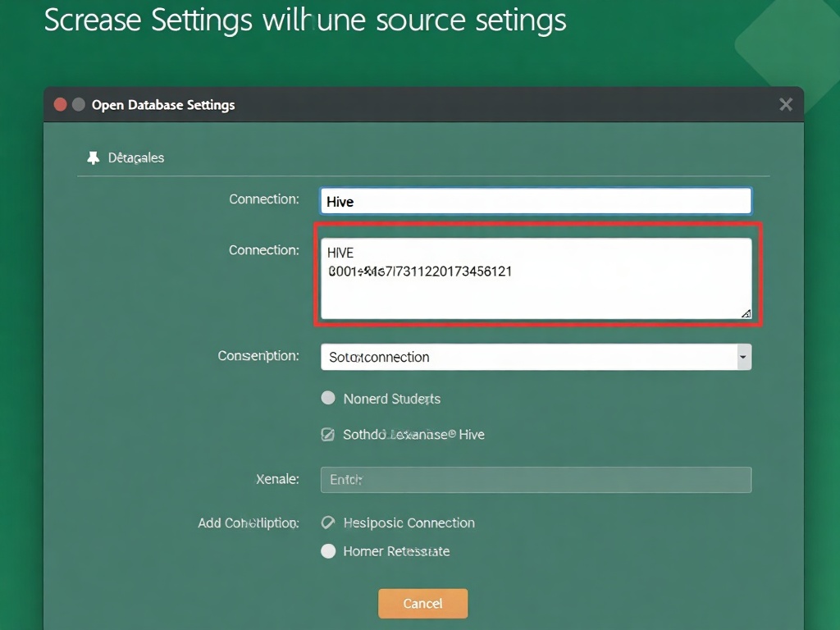Focus the Connection field containing Hive

coord(536,202)
